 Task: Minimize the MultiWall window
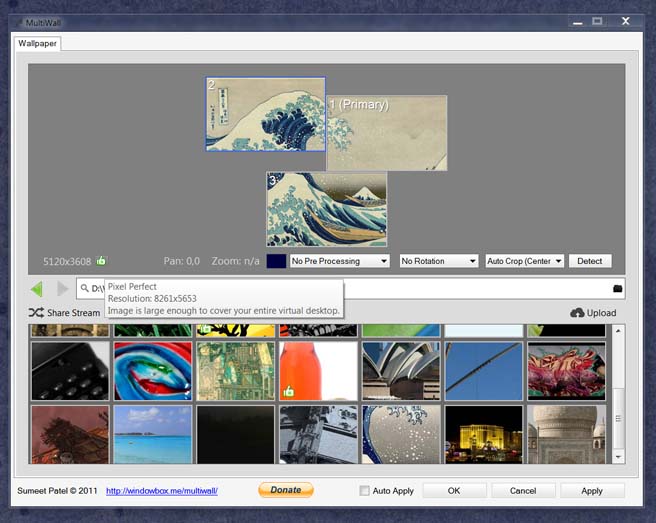pyautogui.click(x=578, y=22)
